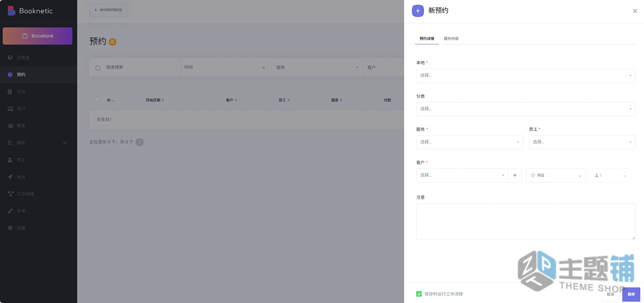Open the 设置 gear icon
644x303 pixels.
(x=10, y=228)
